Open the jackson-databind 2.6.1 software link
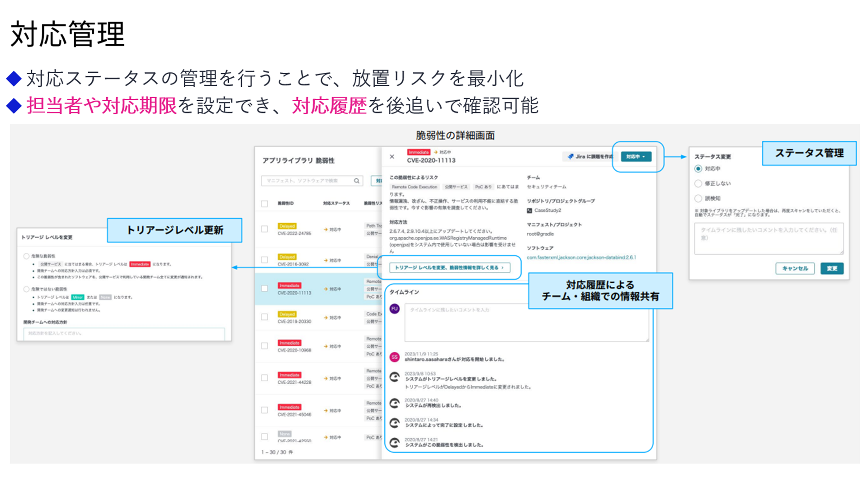The width and height of the screenshot is (868, 496). point(581,257)
